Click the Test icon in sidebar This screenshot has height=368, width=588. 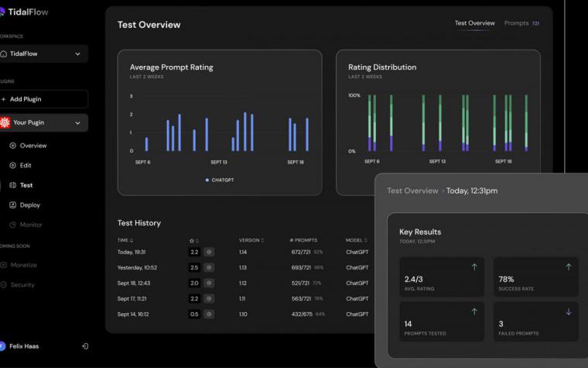pyautogui.click(x=12, y=185)
